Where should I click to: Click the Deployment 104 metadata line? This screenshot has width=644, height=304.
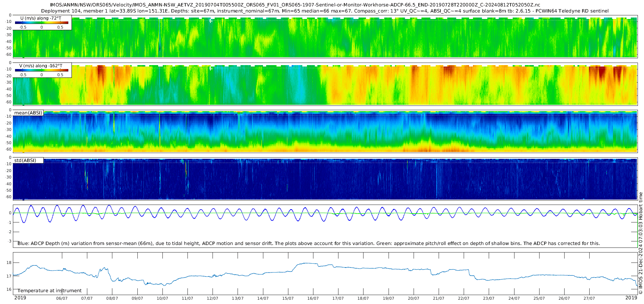325,11
